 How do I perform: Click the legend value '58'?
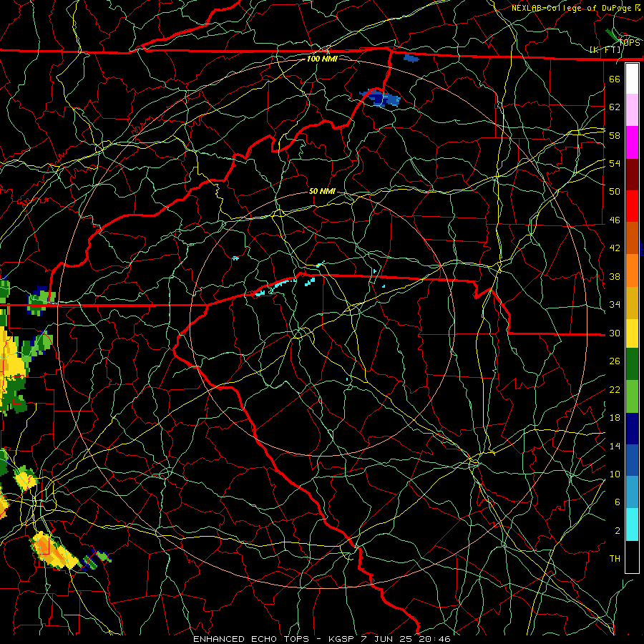click(x=615, y=135)
